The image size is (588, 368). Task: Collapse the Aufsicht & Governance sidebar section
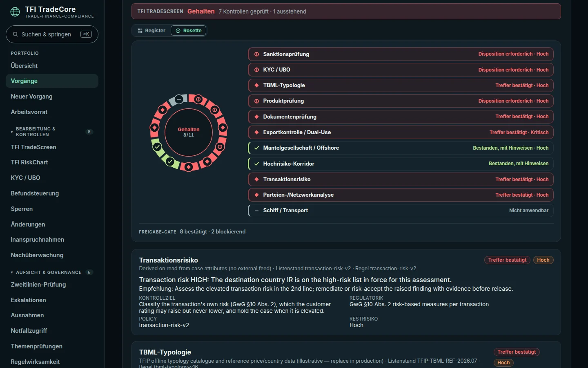pos(52,272)
